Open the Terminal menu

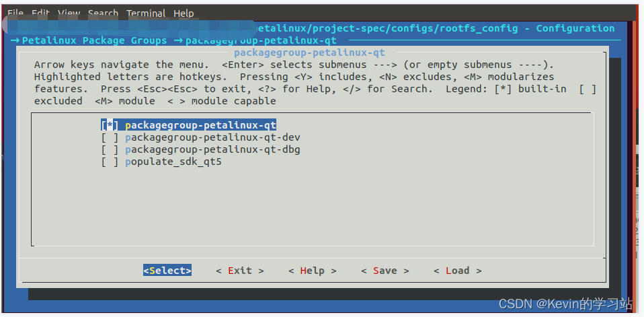[x=146, y=13]
